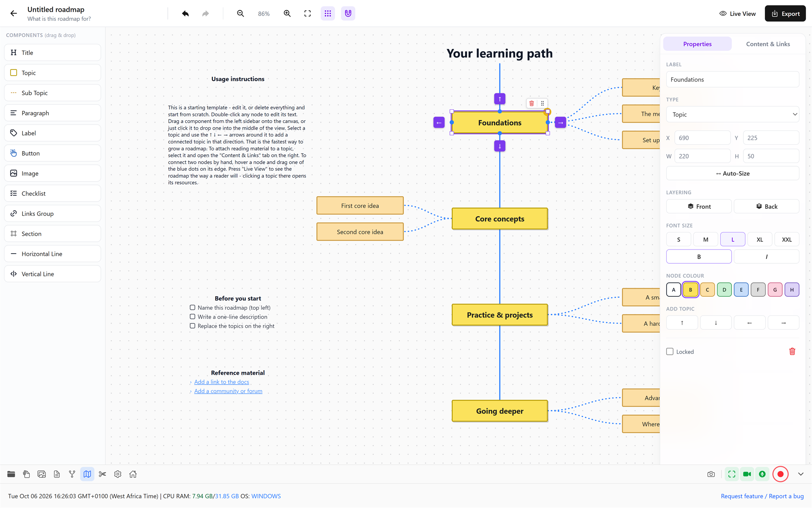
Task: Pick the Title component
Action: pyautogui.click(x=52, y=52)
